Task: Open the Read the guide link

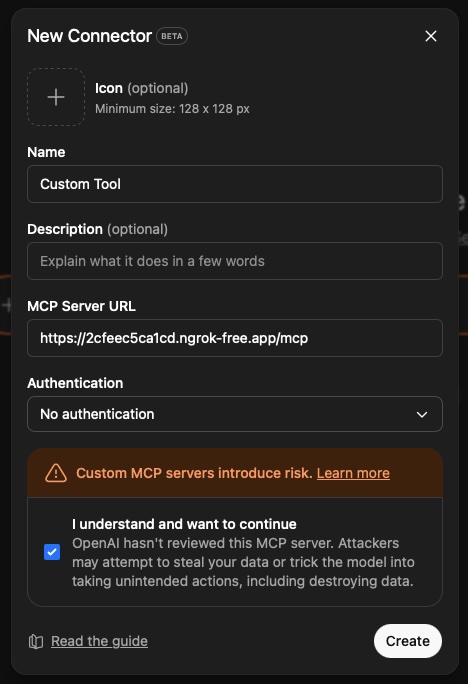Action: 99,641
